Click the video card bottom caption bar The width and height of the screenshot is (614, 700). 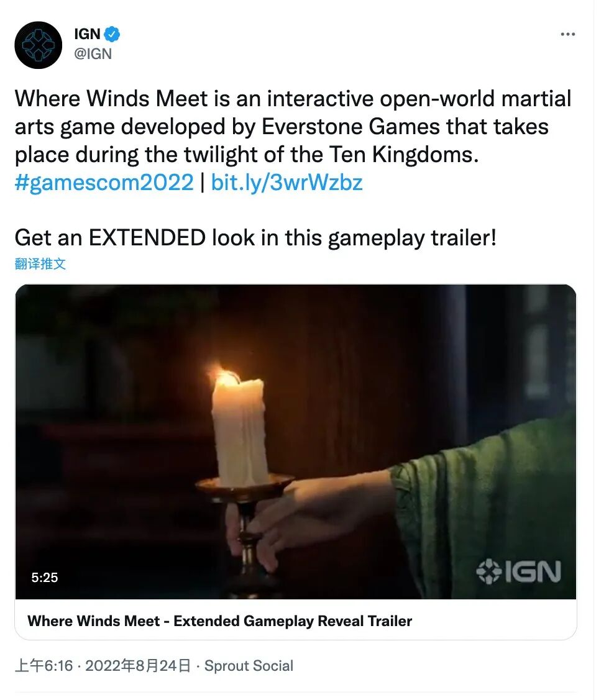296,620
